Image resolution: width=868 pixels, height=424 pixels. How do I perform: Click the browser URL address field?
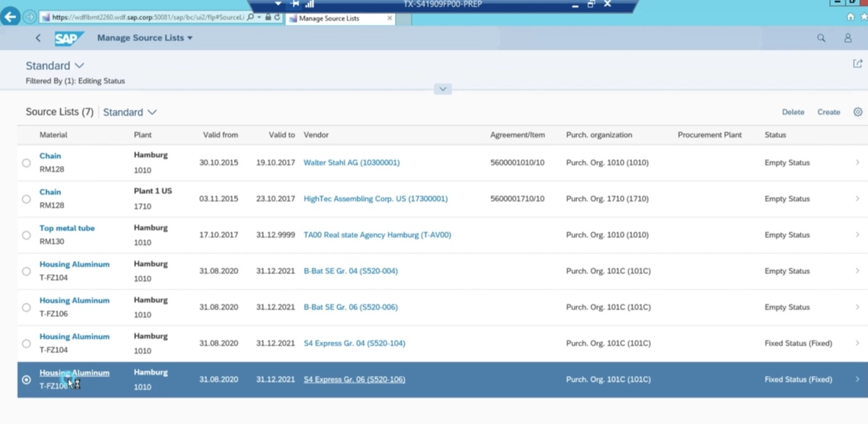pyautogui.click(x=147, y=17)
